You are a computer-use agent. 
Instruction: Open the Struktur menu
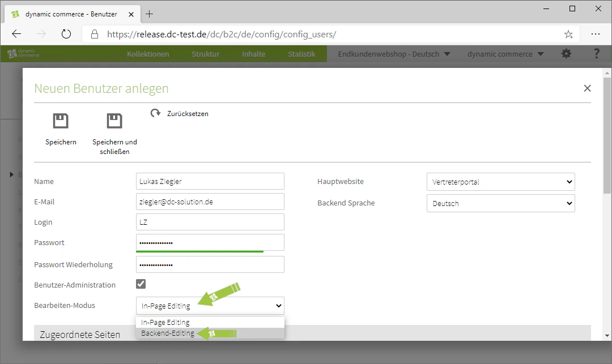tap(205, 54)
